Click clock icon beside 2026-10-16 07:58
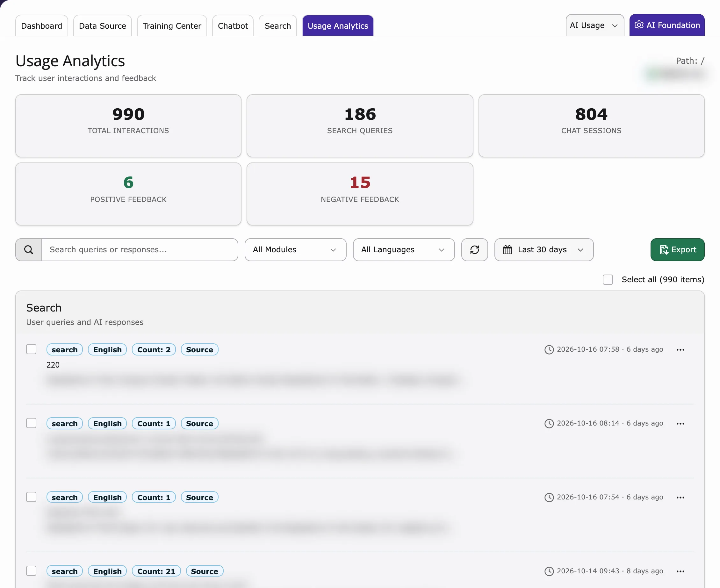Screen dimensions: 720x588 (x=549, y=349)
